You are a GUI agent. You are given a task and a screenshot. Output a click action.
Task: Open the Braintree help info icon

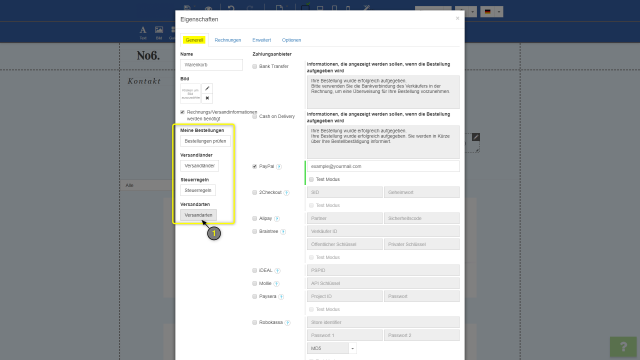pos(283,232)
